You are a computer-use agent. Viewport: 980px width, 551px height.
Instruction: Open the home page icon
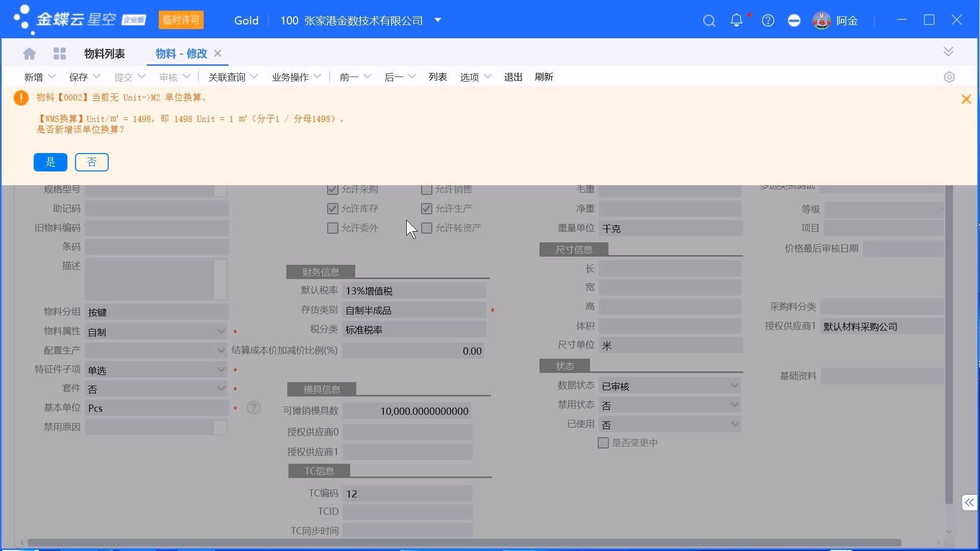pyautogui.click(x=30, y=54)
